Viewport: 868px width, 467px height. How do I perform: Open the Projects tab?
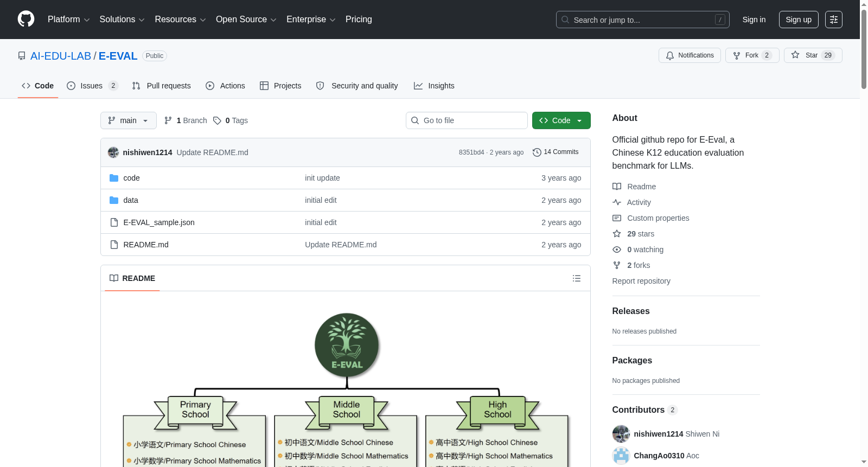coord(280,86)
